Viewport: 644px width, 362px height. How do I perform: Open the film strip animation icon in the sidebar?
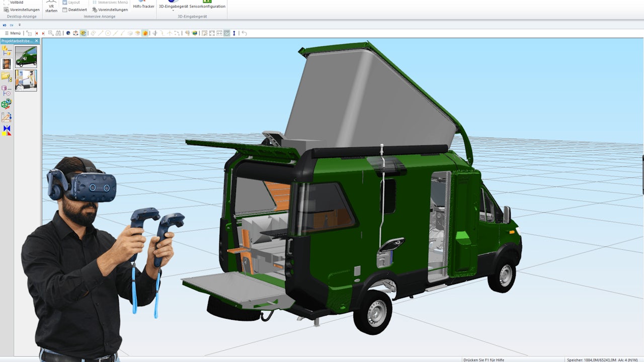pyautogui.click(x=6, y=63)
